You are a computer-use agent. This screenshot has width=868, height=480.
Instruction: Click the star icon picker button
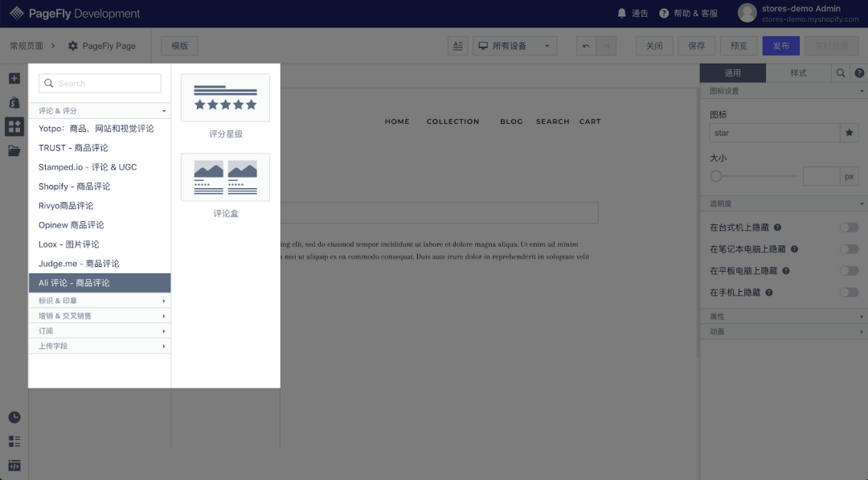coord(850,133)
